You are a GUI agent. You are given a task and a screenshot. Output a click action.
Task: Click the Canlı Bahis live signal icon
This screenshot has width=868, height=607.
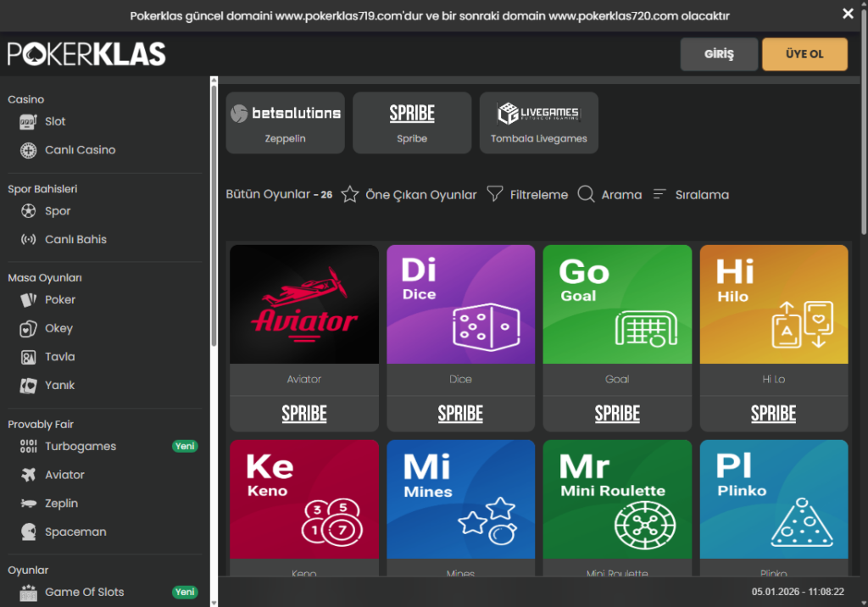pos(29,240)
